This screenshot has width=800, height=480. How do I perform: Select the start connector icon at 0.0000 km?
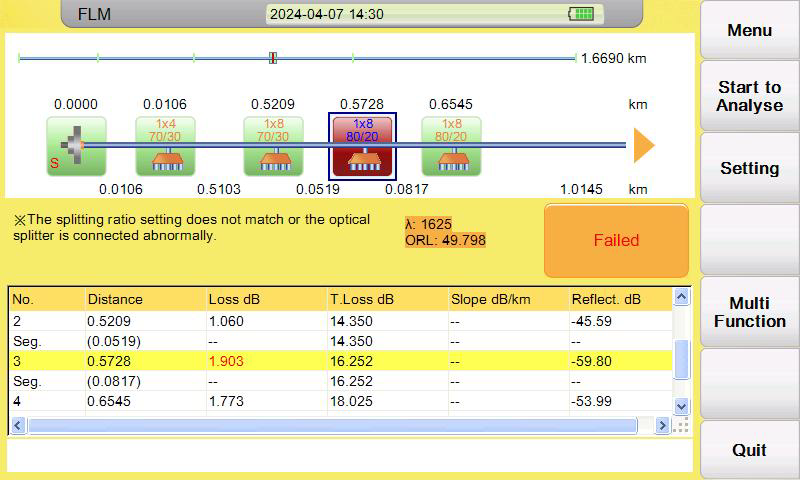pyautogui.click(x=76, y=146)
